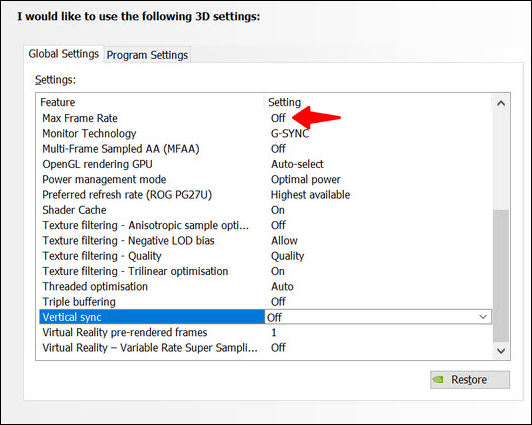Select Virtual Reality pre-rendered frames row
The image size is (532, 425).
265,332
